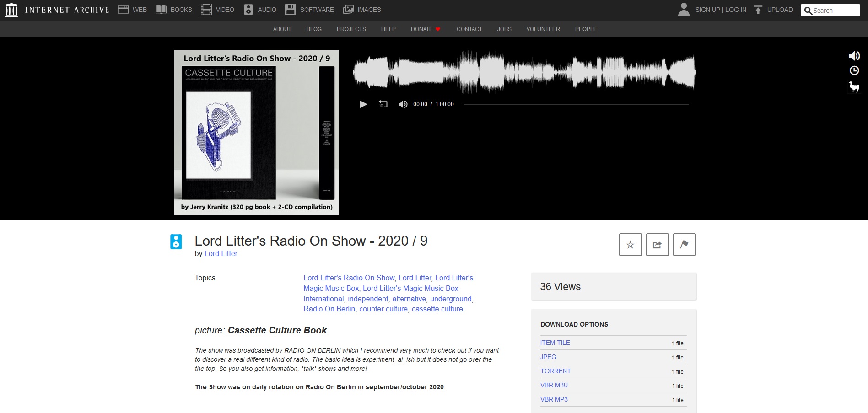Play the audio track
Image resolution: width=868 pixels, height=413 pixels.
point(363,104)
